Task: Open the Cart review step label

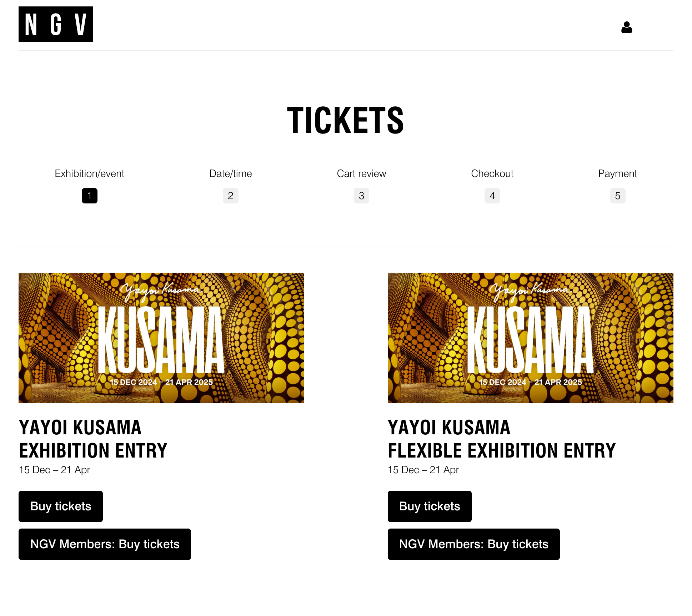Action: click(361, 173)
